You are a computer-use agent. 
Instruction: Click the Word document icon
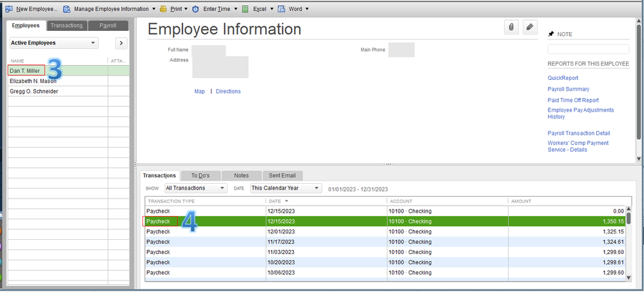282,8
